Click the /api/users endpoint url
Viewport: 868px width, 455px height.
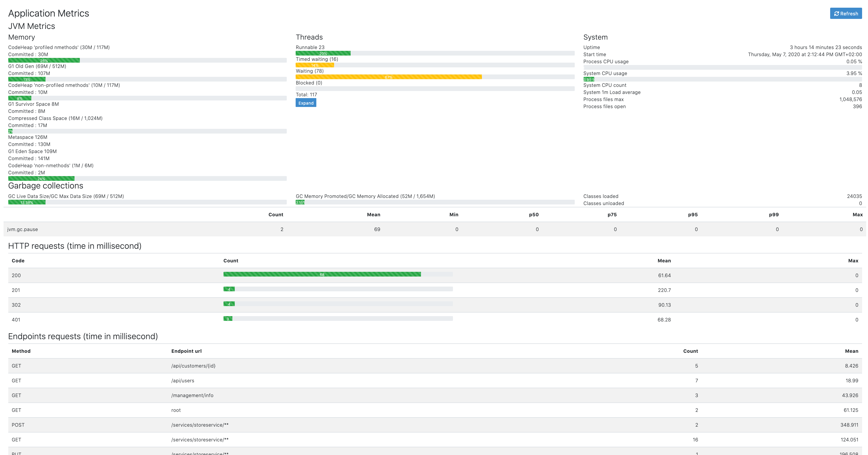pos(183,381)
